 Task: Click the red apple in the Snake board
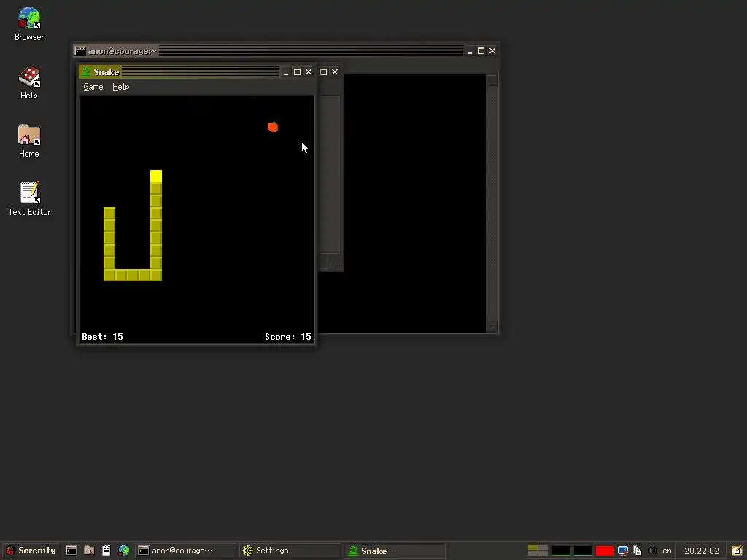point(273,127)
